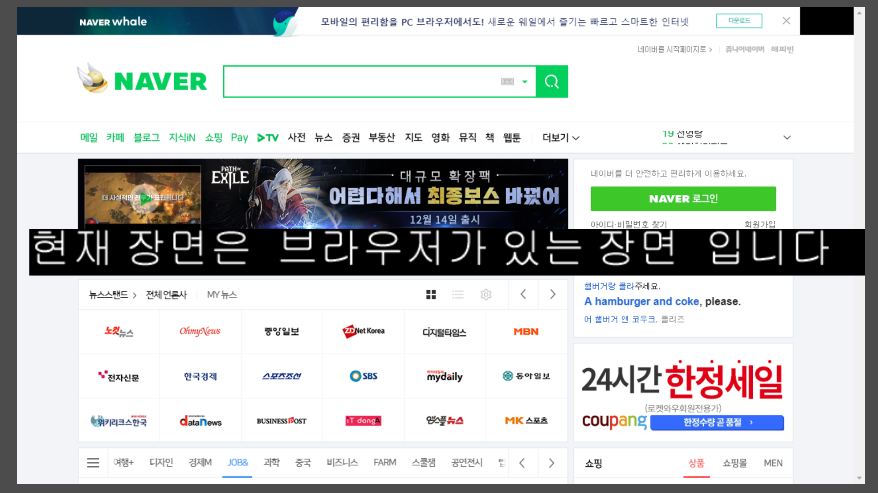Screen dimensions: 878x493
Task: Open the 사전 menu link
Action: [296, 137]
